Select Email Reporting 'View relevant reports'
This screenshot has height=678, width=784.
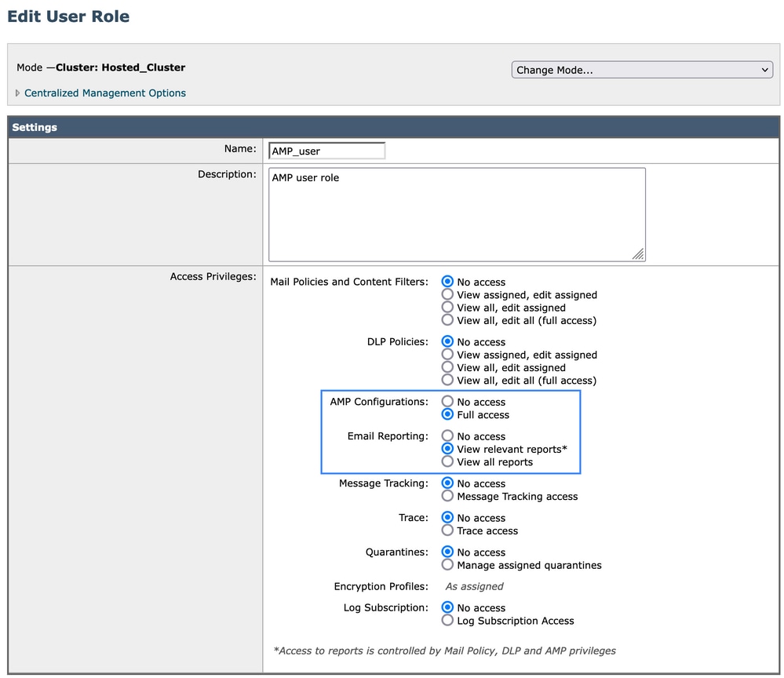(447, 449)
